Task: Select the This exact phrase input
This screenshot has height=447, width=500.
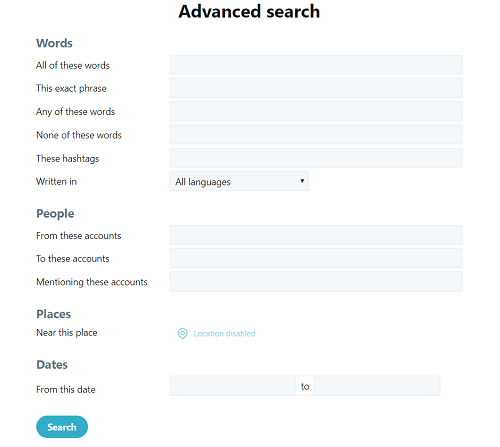Action: (316, 88)
